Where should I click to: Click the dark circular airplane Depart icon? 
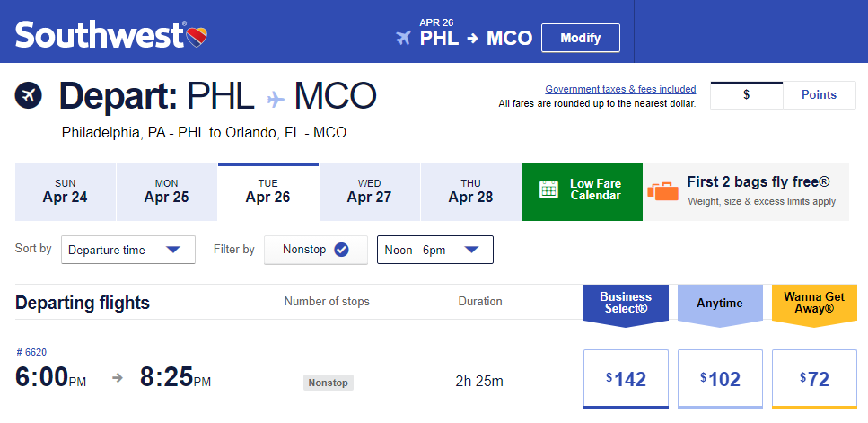28,95
